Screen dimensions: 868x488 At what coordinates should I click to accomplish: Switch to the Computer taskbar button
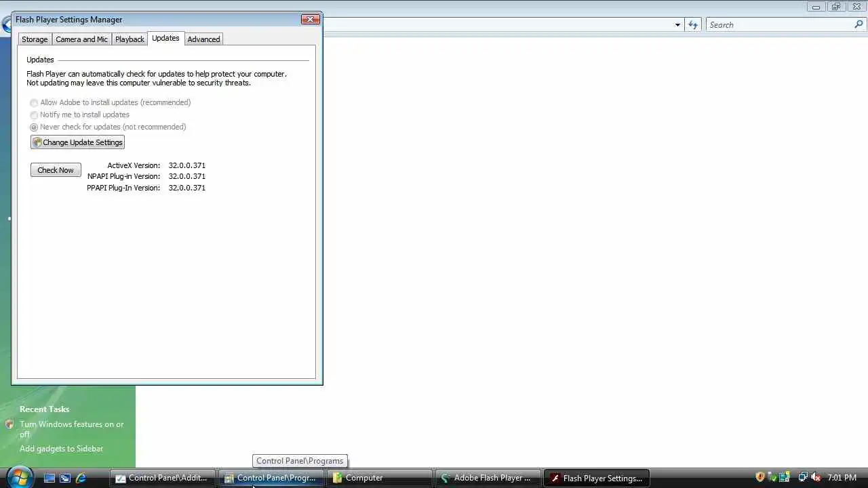[x=380, y=478]
